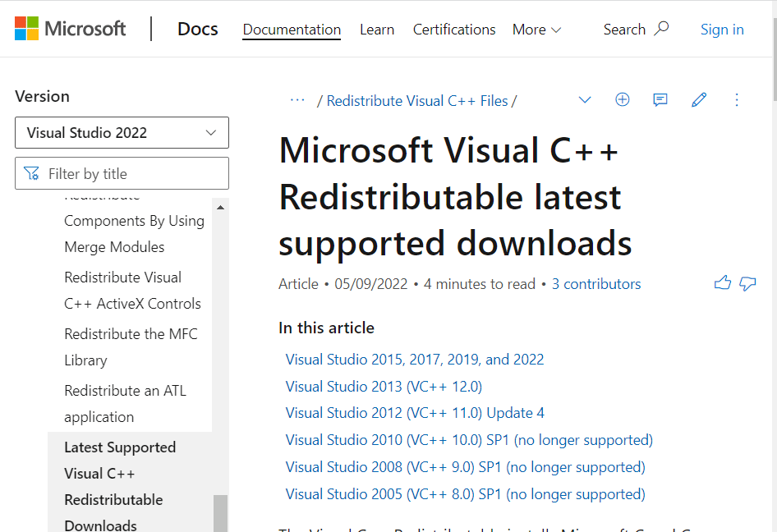Screen dimensions: 777x532
Task: Open Redistribute Visual C++ Files breadcrumb
Action: [417, 101]
